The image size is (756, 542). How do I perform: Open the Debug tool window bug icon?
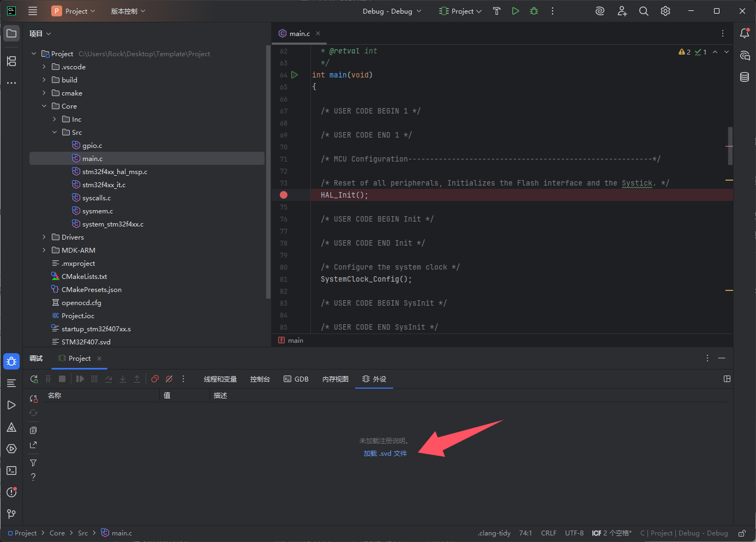click(x=11, y=361)
